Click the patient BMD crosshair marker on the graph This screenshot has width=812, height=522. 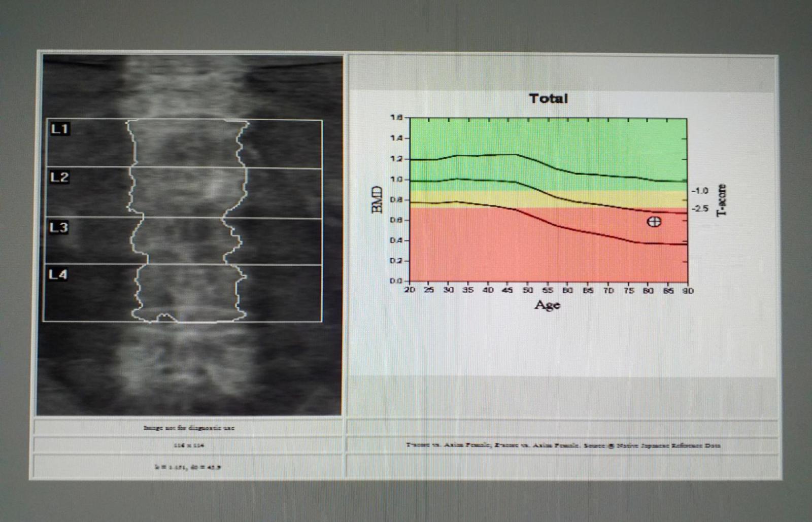point(654,222)
